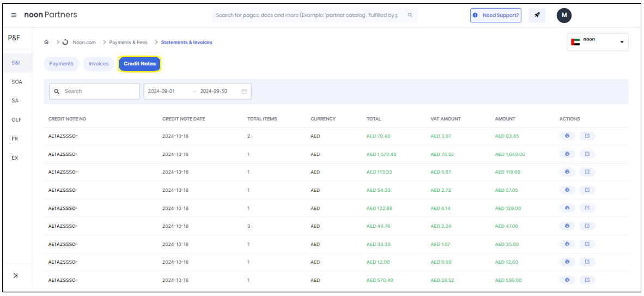This screenshot has height=296, width=644.
Task: Open the AED 129.00 credit note
Action: pos(587,208)
